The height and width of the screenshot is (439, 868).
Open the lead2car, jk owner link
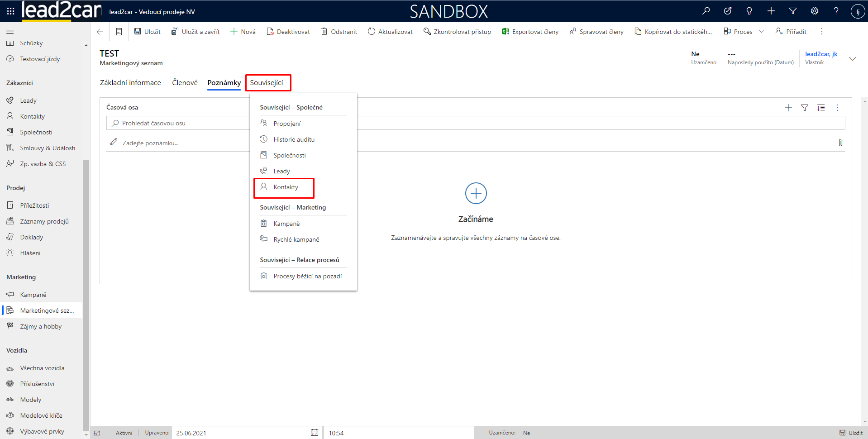(x=821, y=54)
